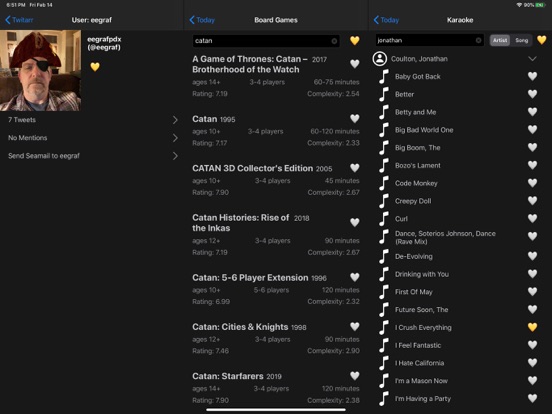This screenshot has width=552, height=414.
Task: Tap music note icon beside De-Evolving
Action: click(x=384, y=256)
